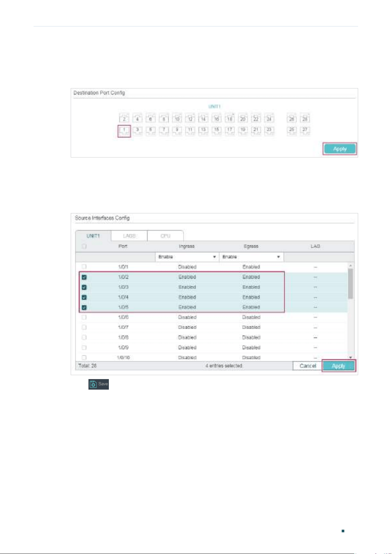
Task: Click SFP port 27 icon
Action: (305, 131)
